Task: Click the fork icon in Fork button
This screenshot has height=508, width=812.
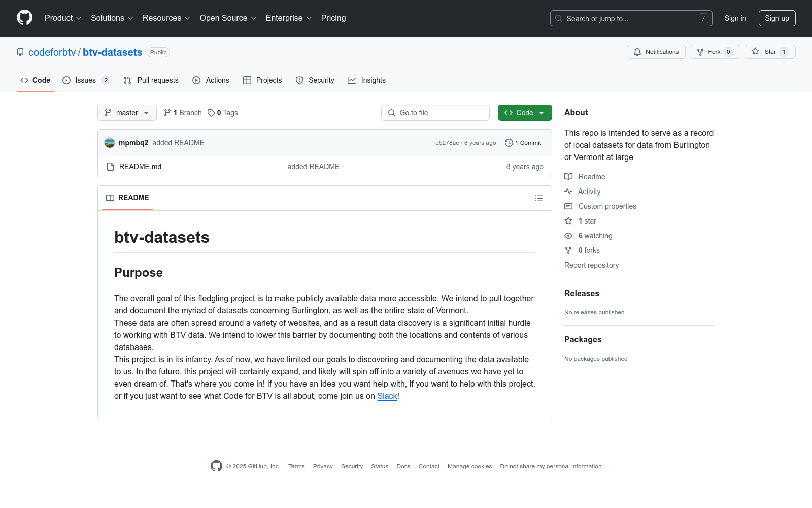Action: 700,52
